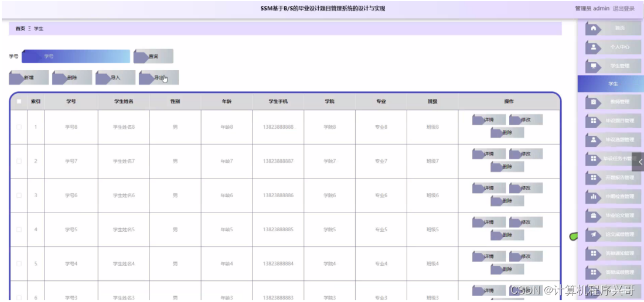
Task: Collapse the side panel arrow handle
Action: [x=639, y=162]
